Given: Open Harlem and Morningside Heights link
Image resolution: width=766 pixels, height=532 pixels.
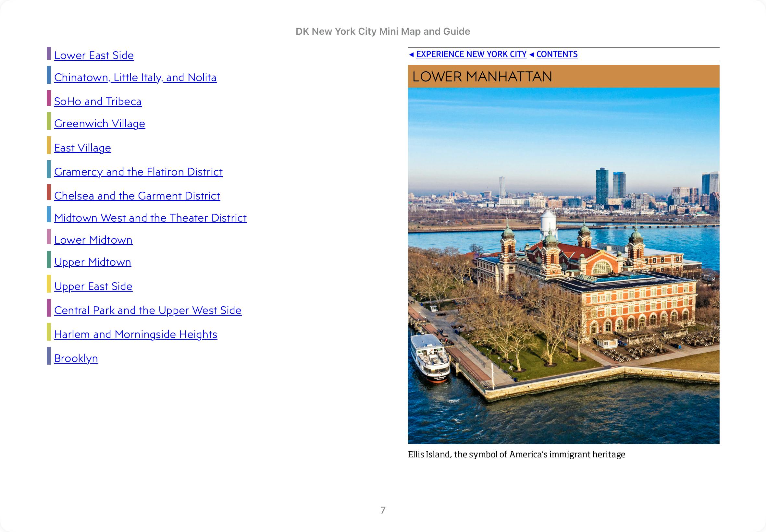Looking at the screenshot, I should tap(135, 334).
